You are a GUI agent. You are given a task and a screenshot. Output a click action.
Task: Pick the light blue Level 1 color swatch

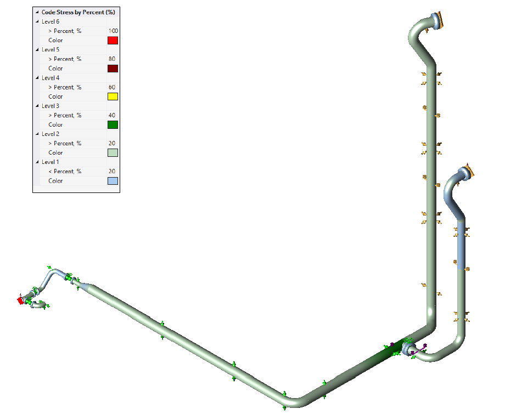(x=113, y=180)
